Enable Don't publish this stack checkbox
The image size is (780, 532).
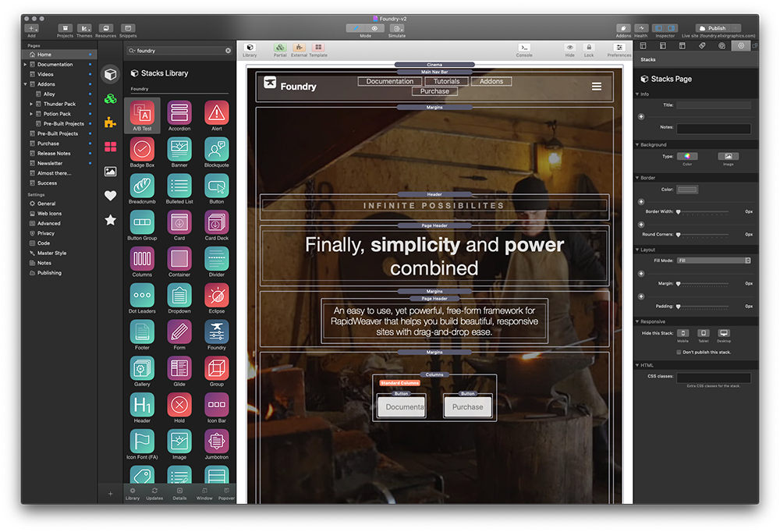pyautogui.click(x=679, y=353)
